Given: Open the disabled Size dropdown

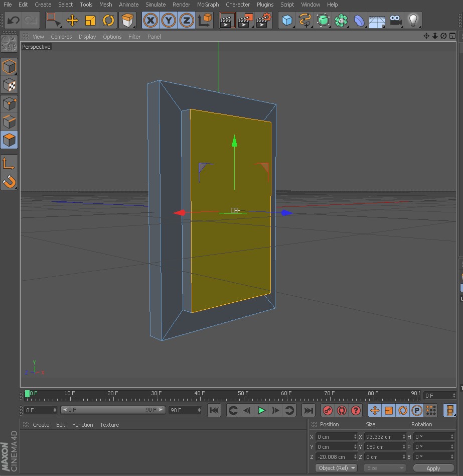Looking at the screenshot, I should [x=385, y=468].
